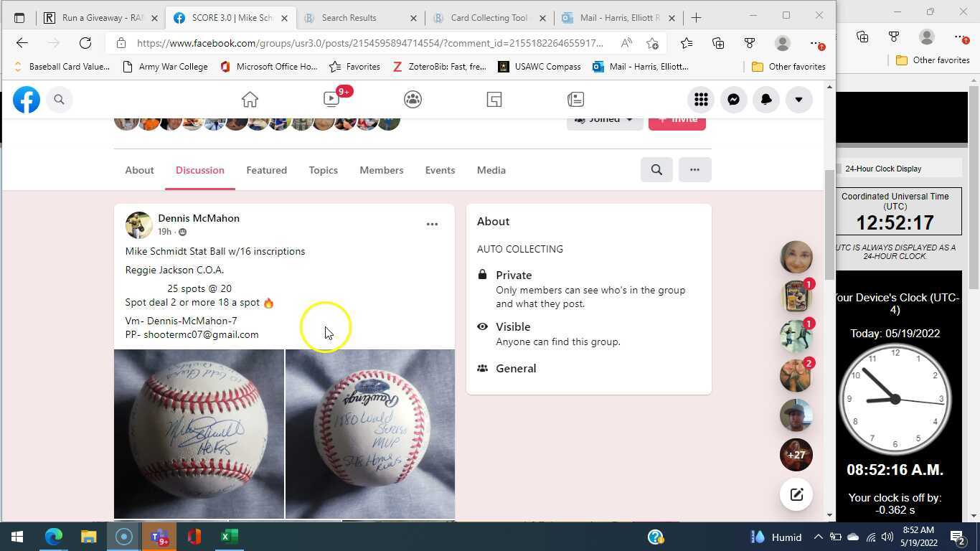980x551 pixels.
Task: Switch to the Mail - Harris, Elliott browser tab
Action: click(x=618, y=18)
